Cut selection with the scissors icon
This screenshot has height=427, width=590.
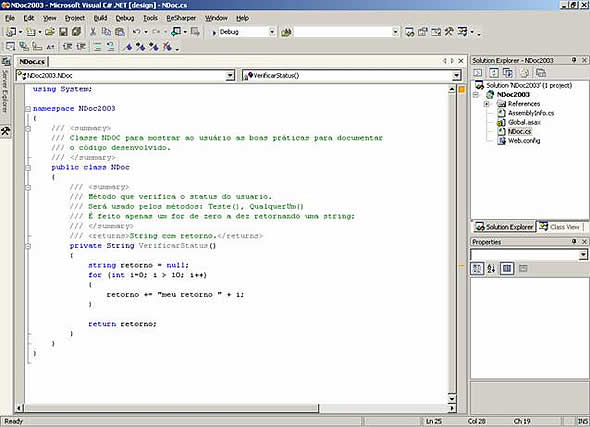pyautogui.click(x=93, y=32)
